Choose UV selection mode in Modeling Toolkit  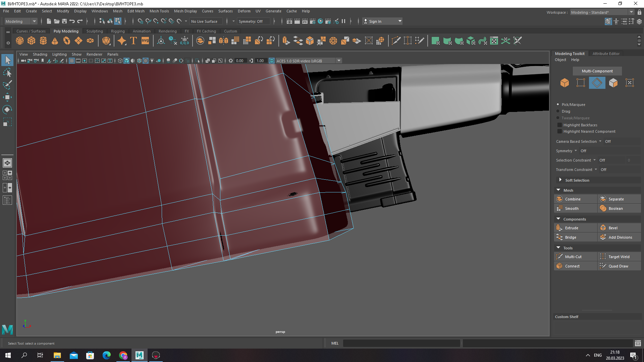(630, 83)
